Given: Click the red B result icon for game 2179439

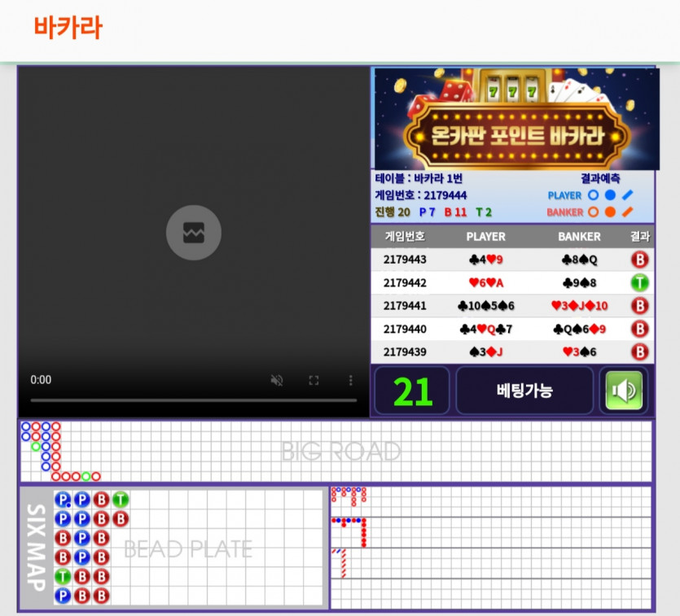Looking at the screenshot, I should click(x=640, y=352).
